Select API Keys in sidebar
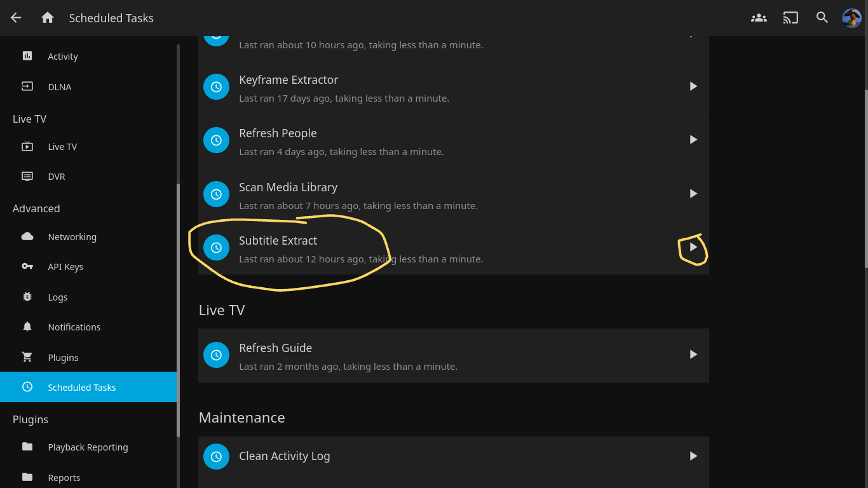This screenshot has width=868, height=488. 65,267
